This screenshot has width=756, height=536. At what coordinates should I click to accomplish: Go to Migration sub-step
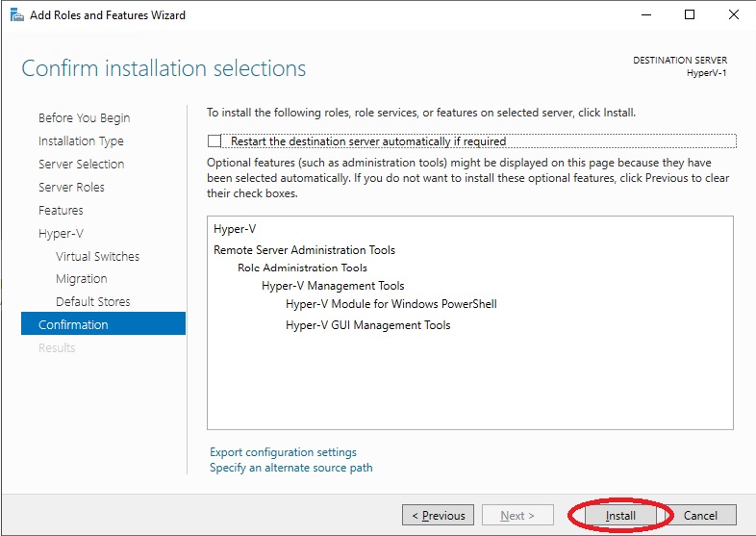[81, 279]
